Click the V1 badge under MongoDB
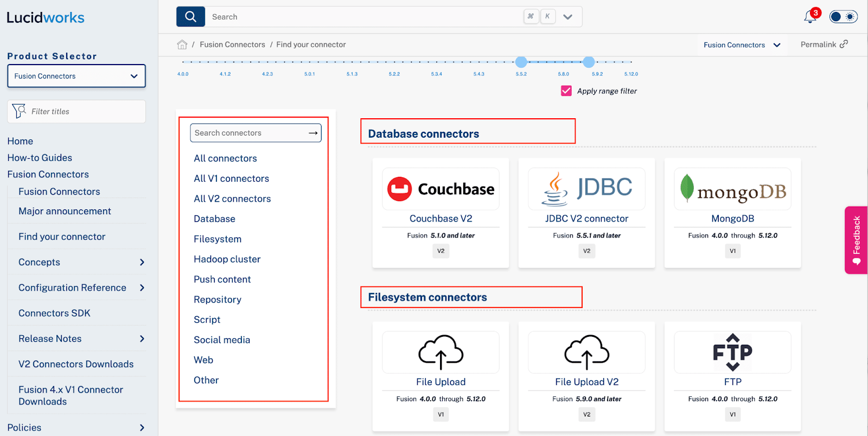 point(732,251)
